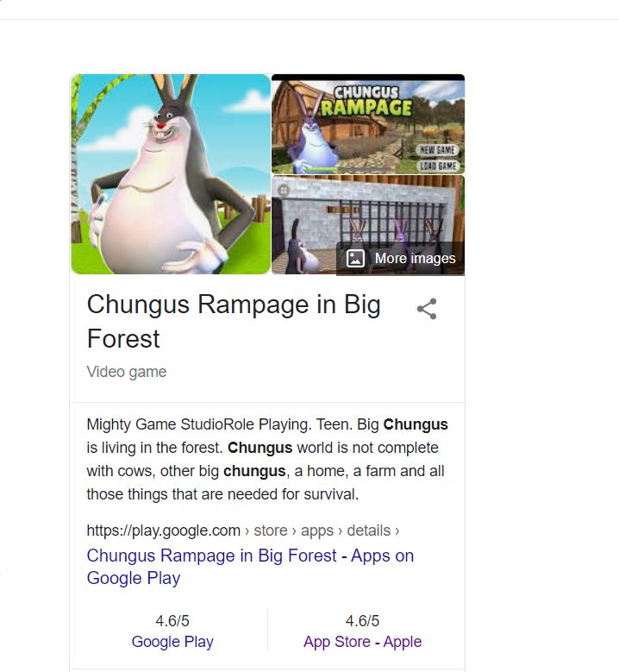Click the small round icon on caged rabbits image
This screenshot has height=672, width=619.
tap(284, 190)
